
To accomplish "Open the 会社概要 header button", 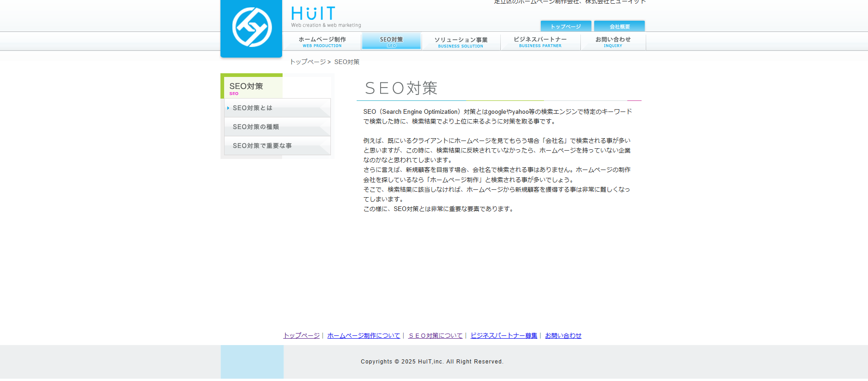I will [x=619, y=26].
